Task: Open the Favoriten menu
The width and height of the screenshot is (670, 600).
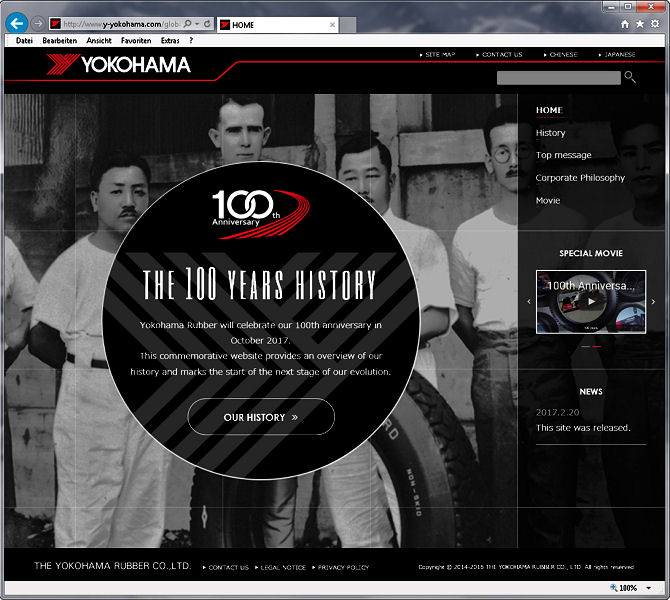Action: coord(136,41)
